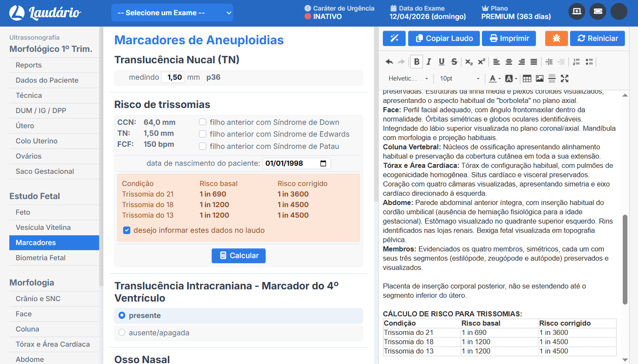
Task: Check filho anterior com Síndrome de Down
Action: 202,122
